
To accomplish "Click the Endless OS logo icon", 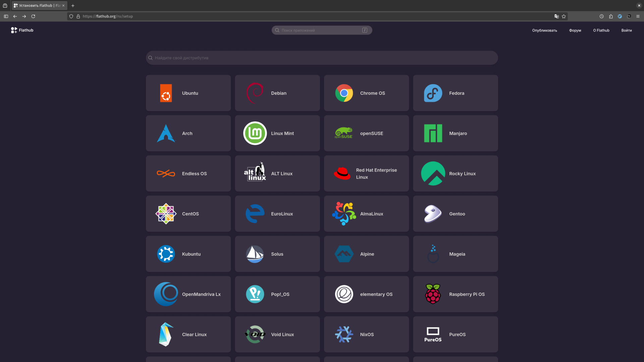I will point(166,174).
